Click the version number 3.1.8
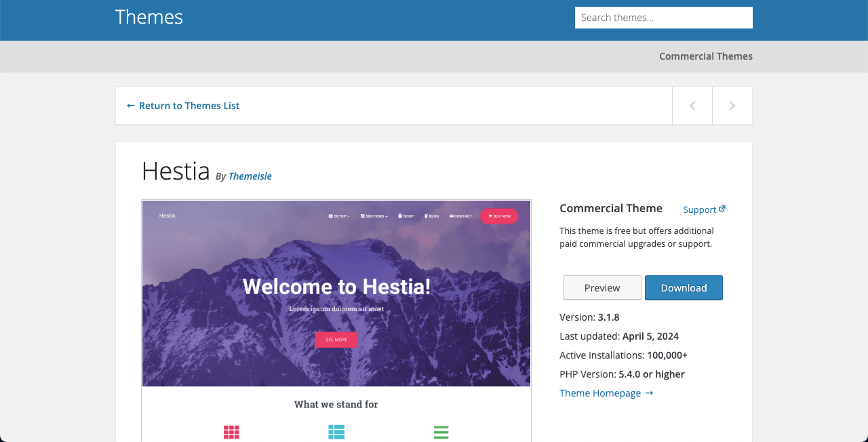The image size is (868, 442). click(x=609, y=317)
